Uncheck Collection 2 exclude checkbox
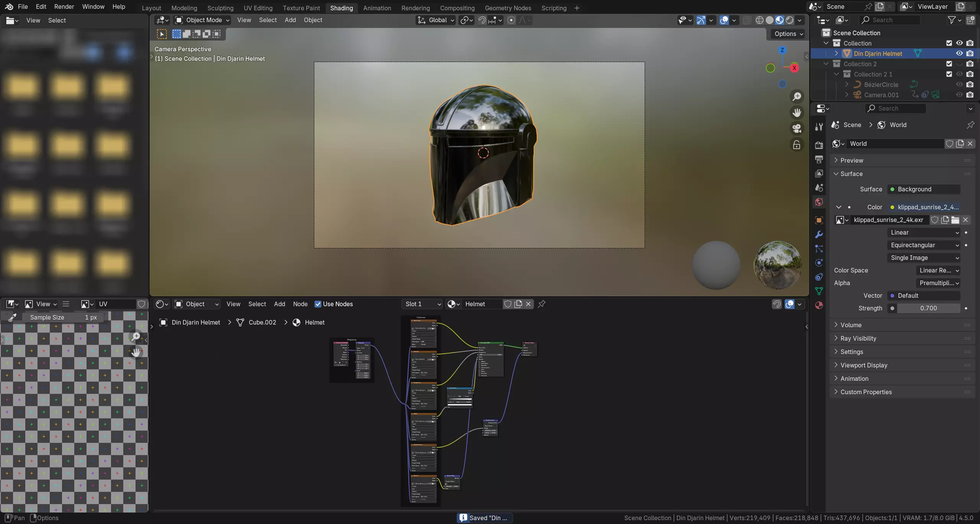Viewport: 980px width, 524px height. [949, 64]
